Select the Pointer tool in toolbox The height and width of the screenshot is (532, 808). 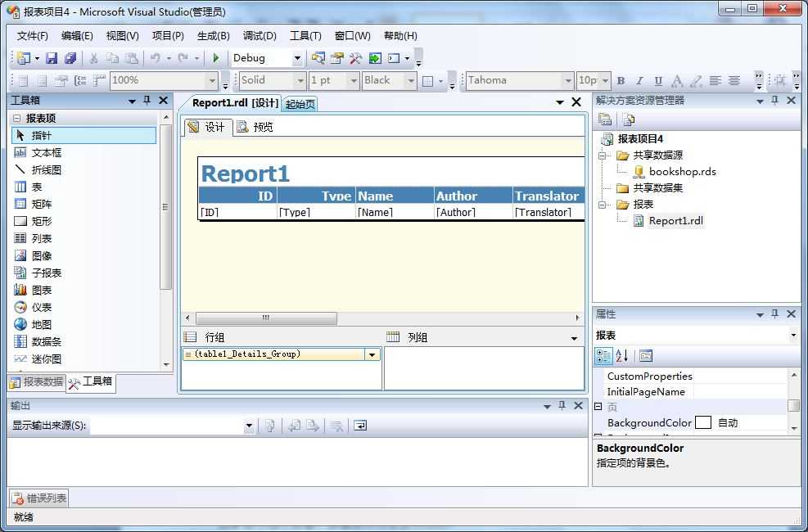point(84,135)
